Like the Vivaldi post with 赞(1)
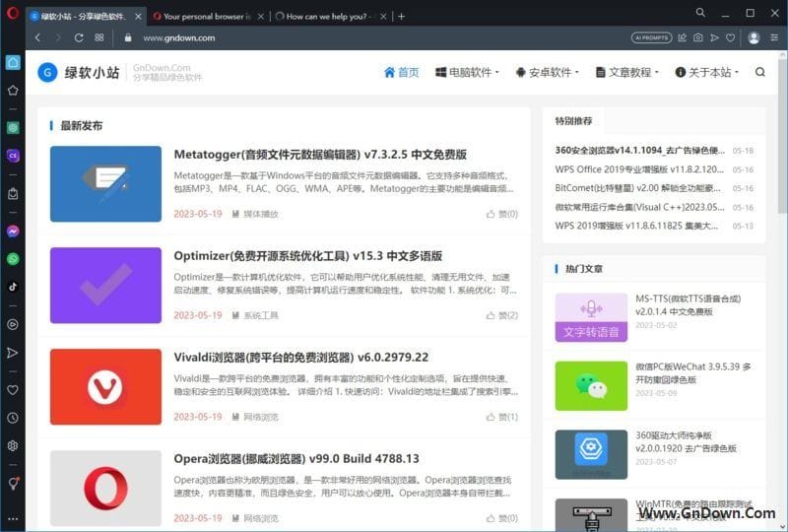Screen dimensions: 788x532 pyautogui.click(x=502, y=417)
